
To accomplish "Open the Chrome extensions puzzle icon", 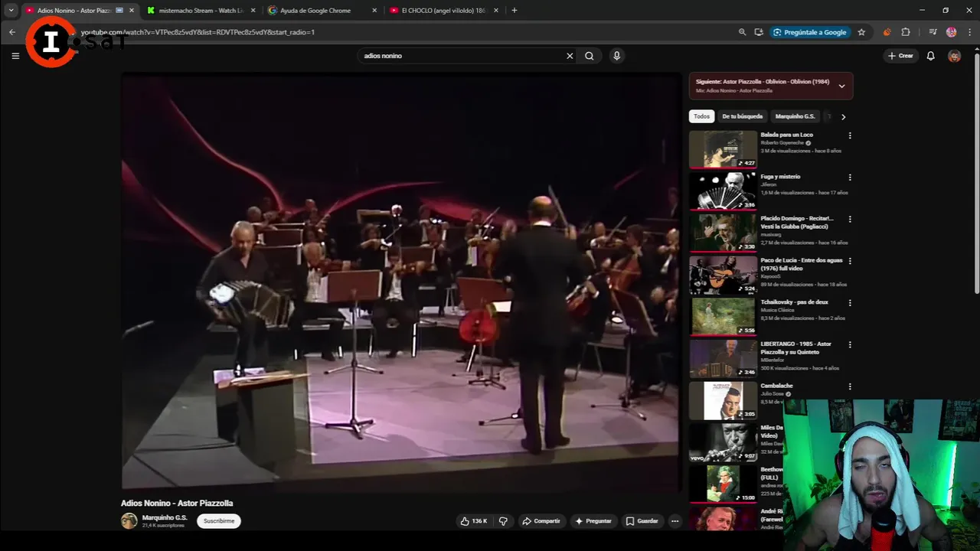I will point(906,32).
